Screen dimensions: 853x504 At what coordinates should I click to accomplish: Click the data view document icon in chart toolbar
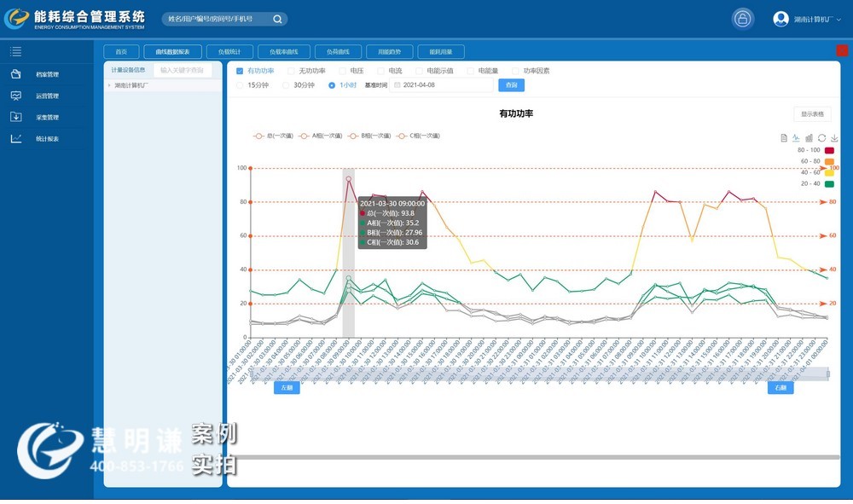point(784,138)
